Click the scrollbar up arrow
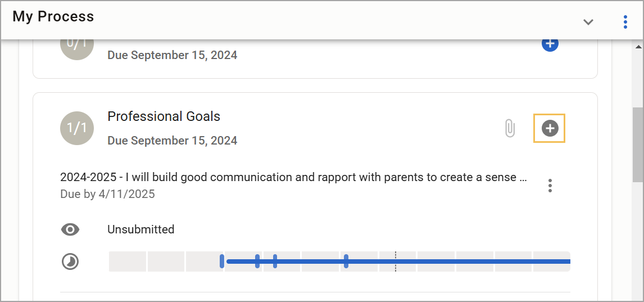Viewport: 644px width, 302px height. tap(638, 45)
